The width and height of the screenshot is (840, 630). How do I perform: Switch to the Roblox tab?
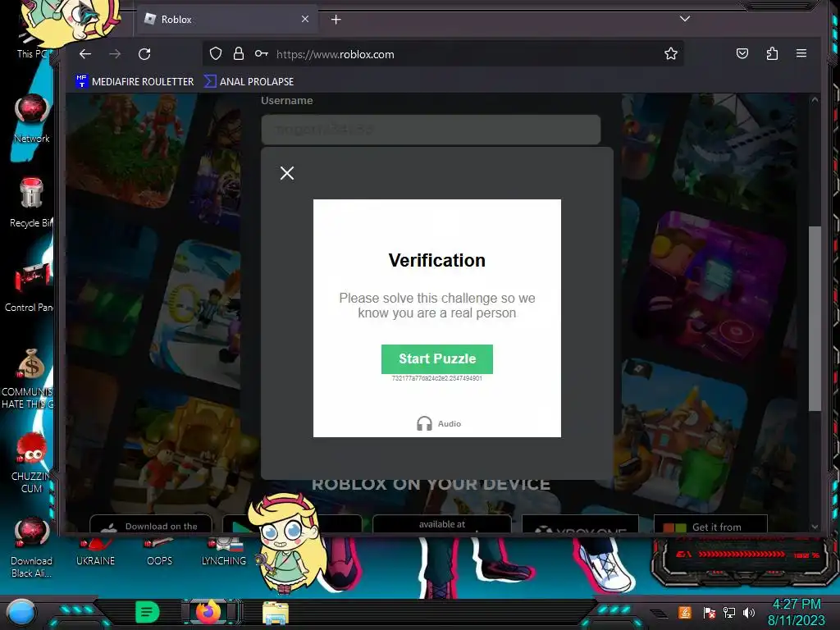click(x=227, y=20)
